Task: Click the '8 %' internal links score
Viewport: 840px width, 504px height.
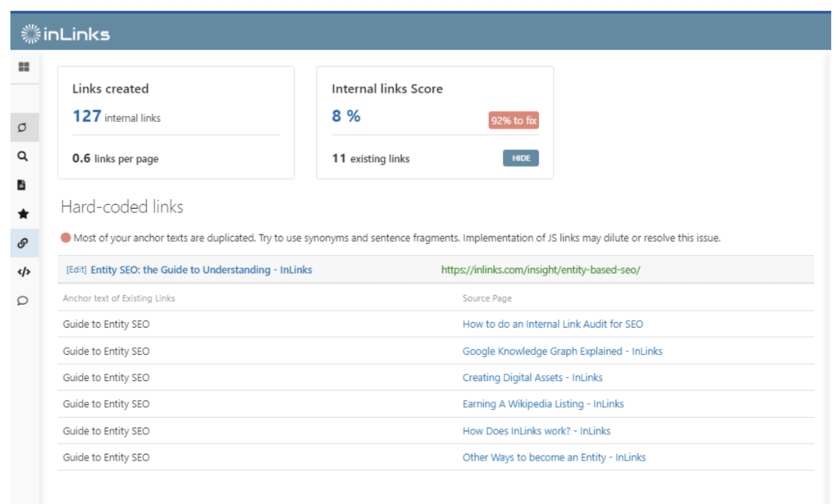Action: pos(346,116)
